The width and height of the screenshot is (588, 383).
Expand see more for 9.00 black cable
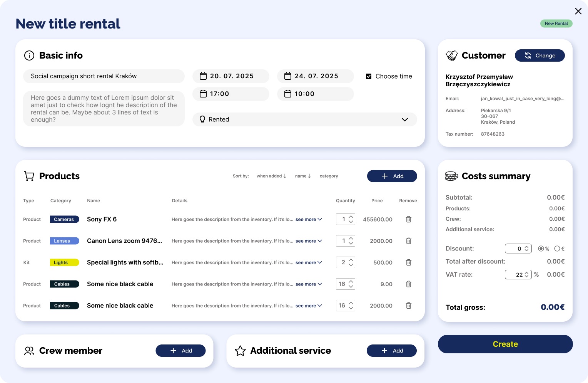pyautogui.click(x=309, y=284)
